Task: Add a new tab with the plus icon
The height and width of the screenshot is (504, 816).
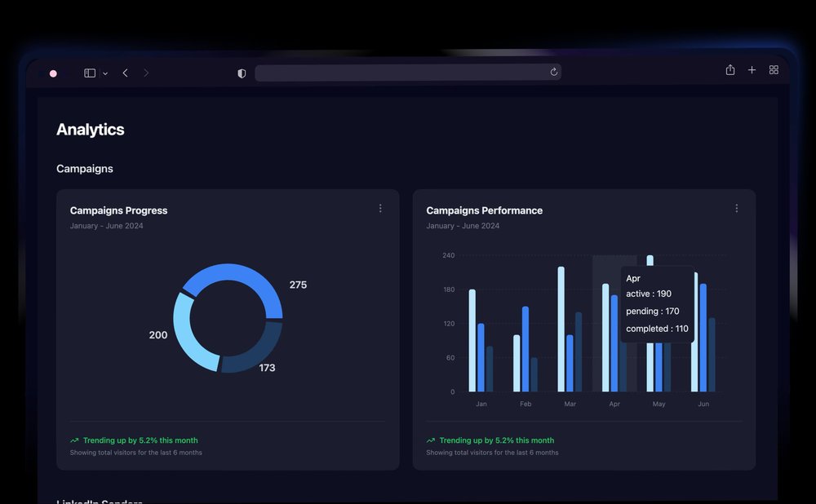Action: pos(752,69)
